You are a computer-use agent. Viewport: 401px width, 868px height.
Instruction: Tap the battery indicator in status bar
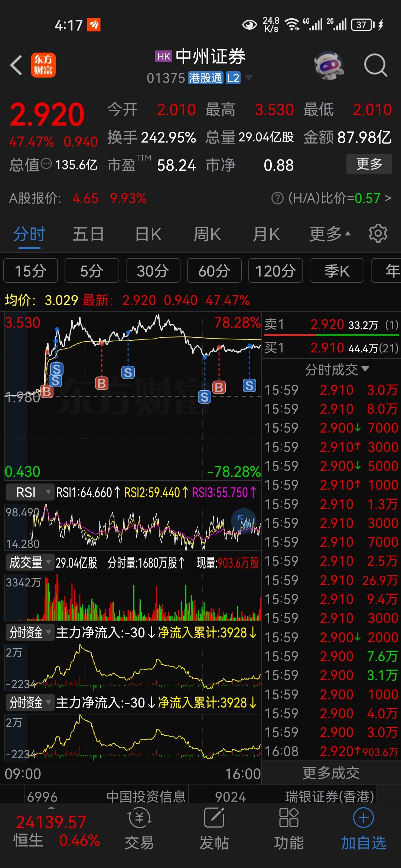point(362,25)
